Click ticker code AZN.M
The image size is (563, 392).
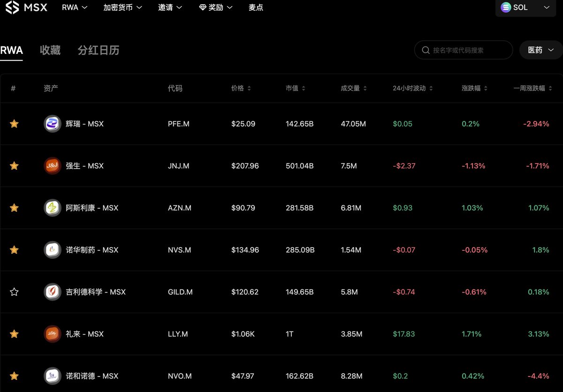(x=180, y=208)
